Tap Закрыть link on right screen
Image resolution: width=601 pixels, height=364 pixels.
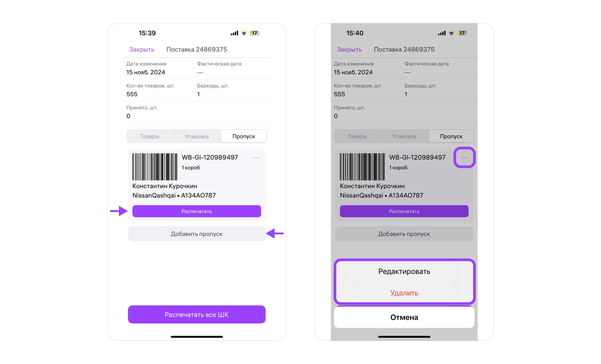tap(349, 50)
